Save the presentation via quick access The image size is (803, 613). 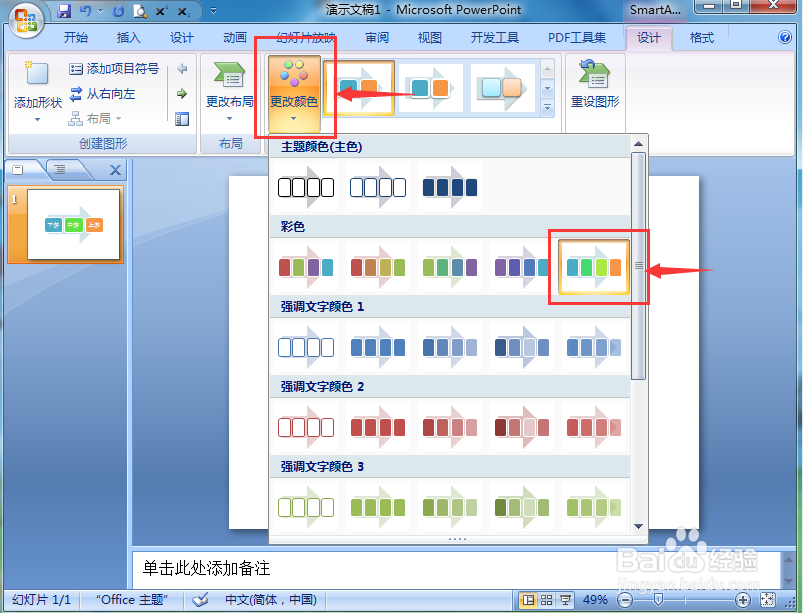point(65,11)
